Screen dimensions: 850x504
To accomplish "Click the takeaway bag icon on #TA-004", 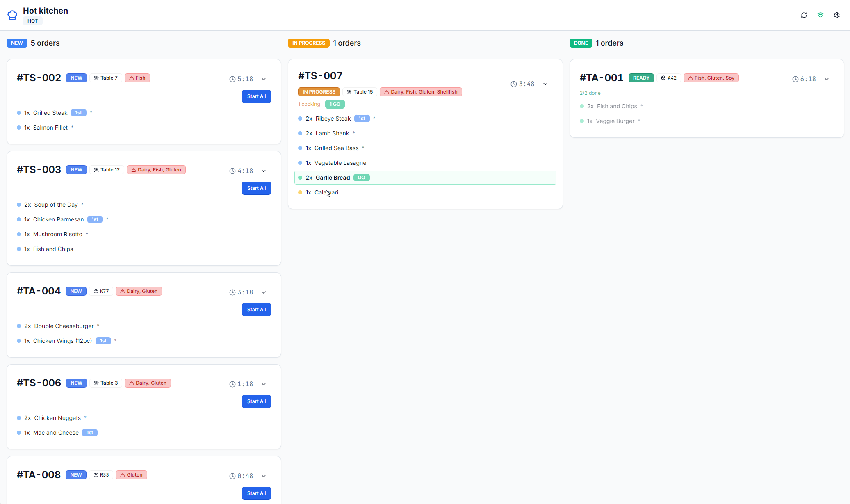I will point(96,291).
